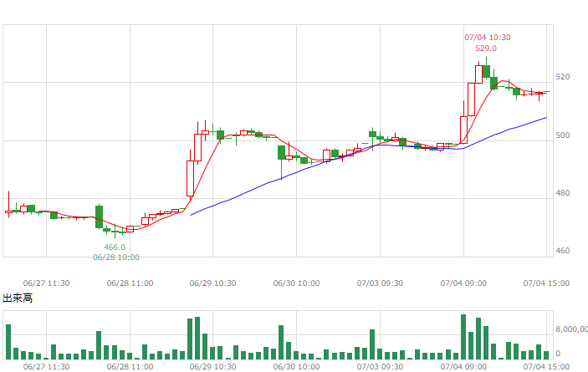Click the 529.0 high price annotation
This screenshot has height=372, width=588.
[486, 48]
